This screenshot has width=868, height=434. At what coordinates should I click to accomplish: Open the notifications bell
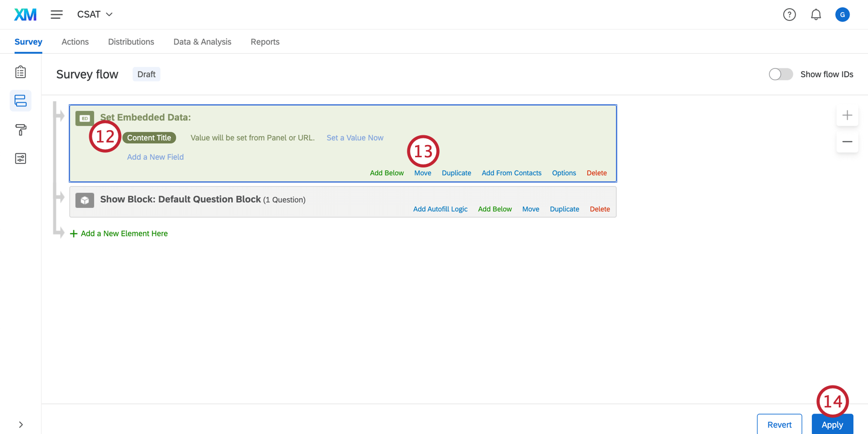pyautogui.click(x=816, y=15)
